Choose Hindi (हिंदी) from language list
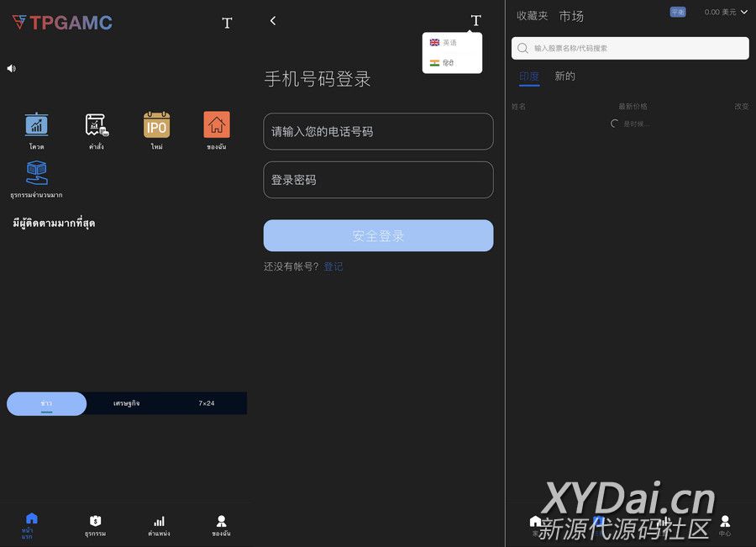 [x=444, y=63]
